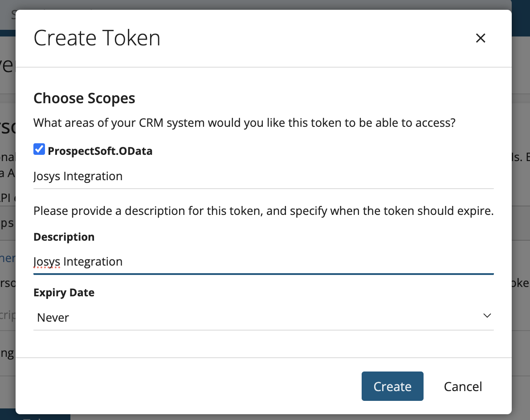Viewport: 530px width, 420px height.
Task: Click the Create Token dialog title
Action: coord(97,38)
